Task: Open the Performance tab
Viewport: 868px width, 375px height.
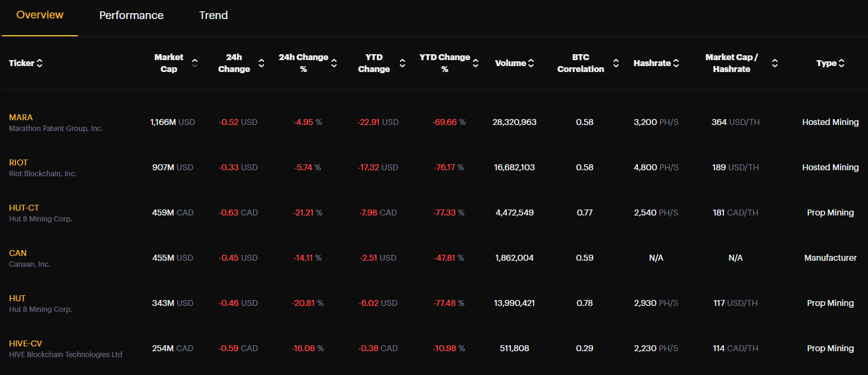Action: pyautogui.click(x=131, y=15)
